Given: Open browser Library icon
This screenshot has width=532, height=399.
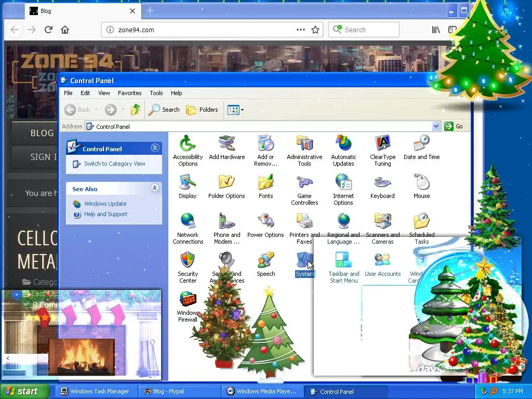Looking at the screenshot, I should click(x=436, y=30).
